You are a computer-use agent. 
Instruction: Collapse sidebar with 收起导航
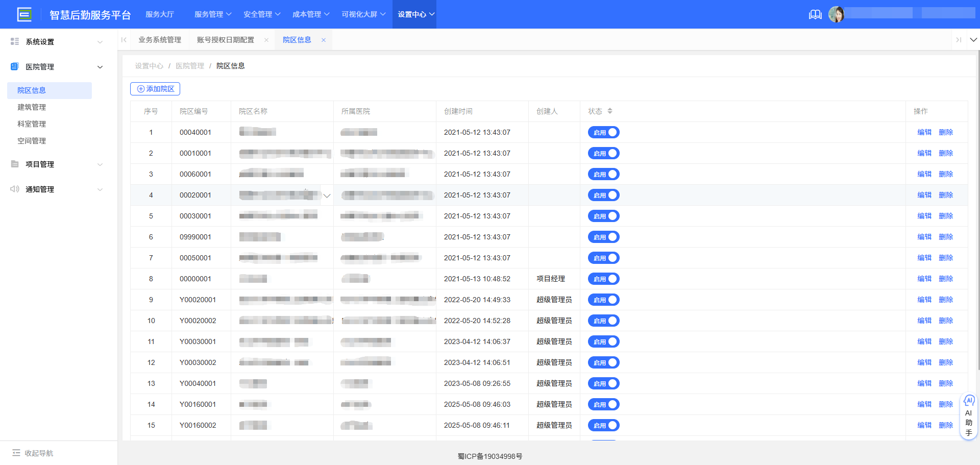tap(33, 453)
